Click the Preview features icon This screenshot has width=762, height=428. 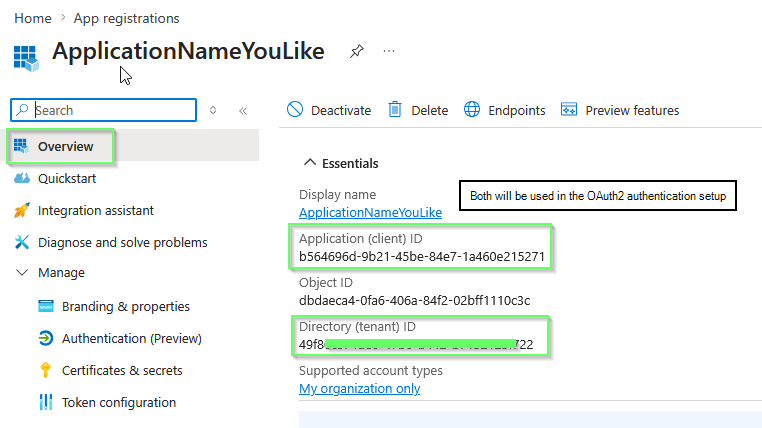[569, 110]
